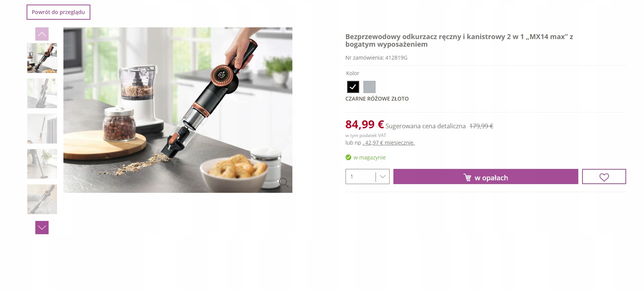Click the main product image
Screen dimensions: 644x290
(178, 110)
